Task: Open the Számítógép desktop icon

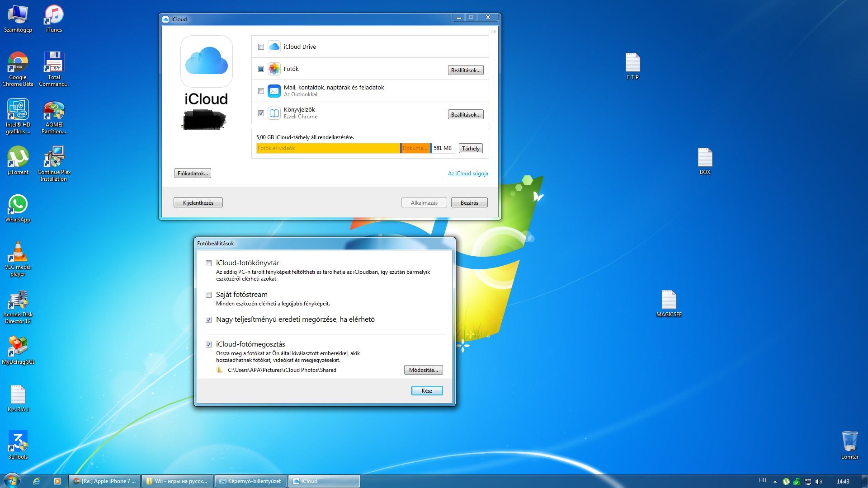Action: tap(18, 19)
